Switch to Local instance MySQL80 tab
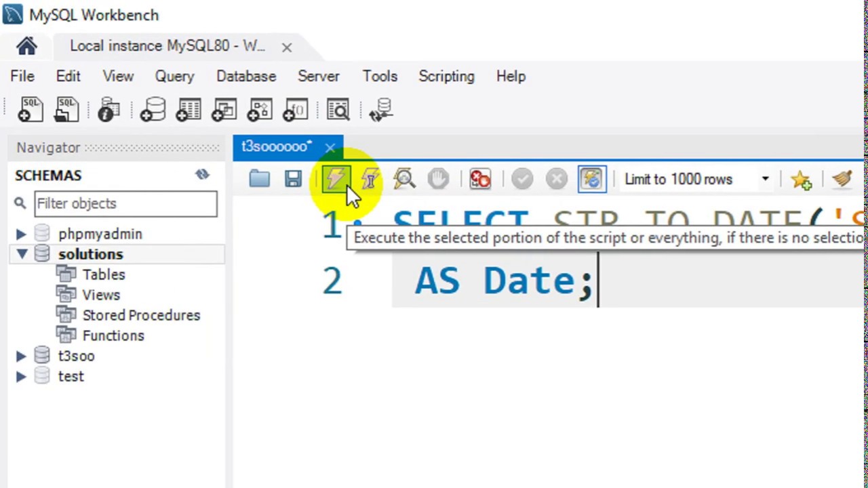Screen dimensions: 868x488 [167, 46]
